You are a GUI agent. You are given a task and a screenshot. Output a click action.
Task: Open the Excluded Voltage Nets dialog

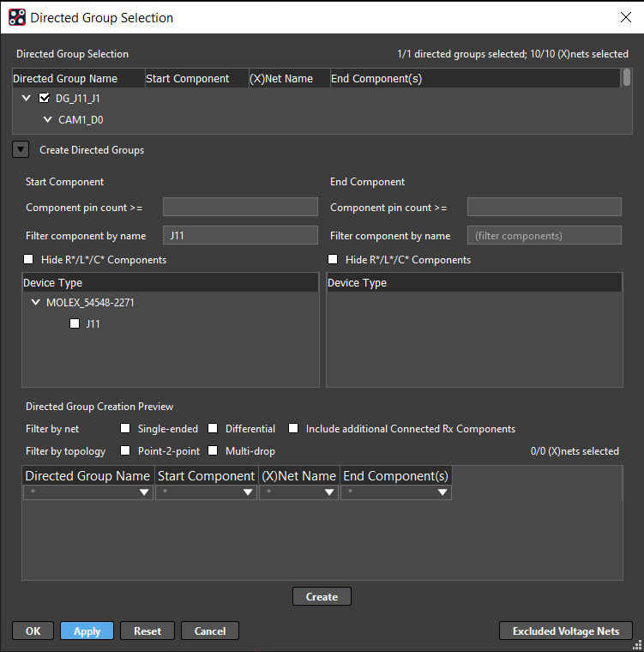pyautogui.click(x=565, y=631)
